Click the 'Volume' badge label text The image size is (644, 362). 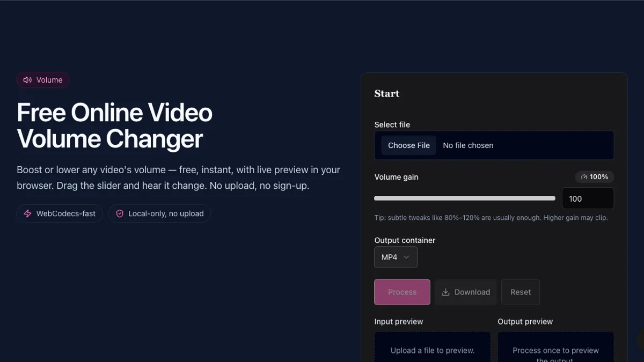point(49,80)
